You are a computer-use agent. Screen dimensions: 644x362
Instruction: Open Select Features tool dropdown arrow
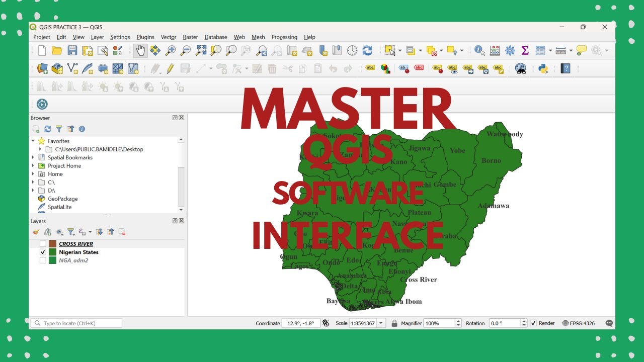tap(400, 50)
